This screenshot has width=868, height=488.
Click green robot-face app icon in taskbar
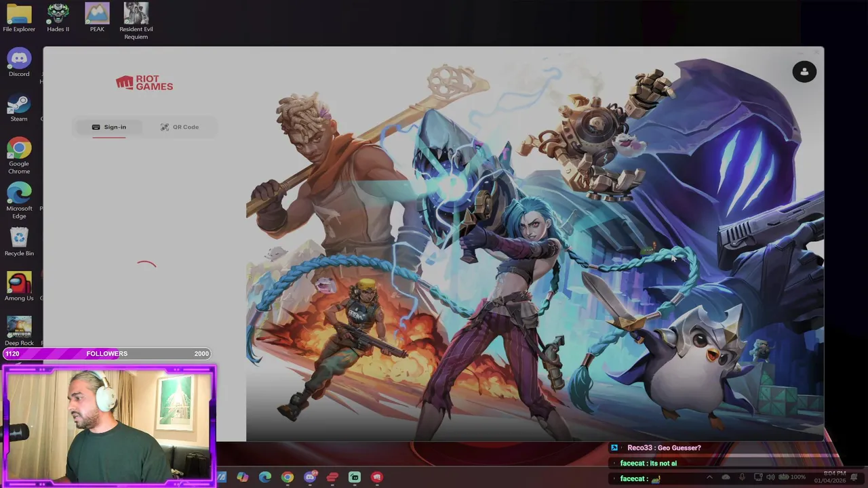point(355,477)
